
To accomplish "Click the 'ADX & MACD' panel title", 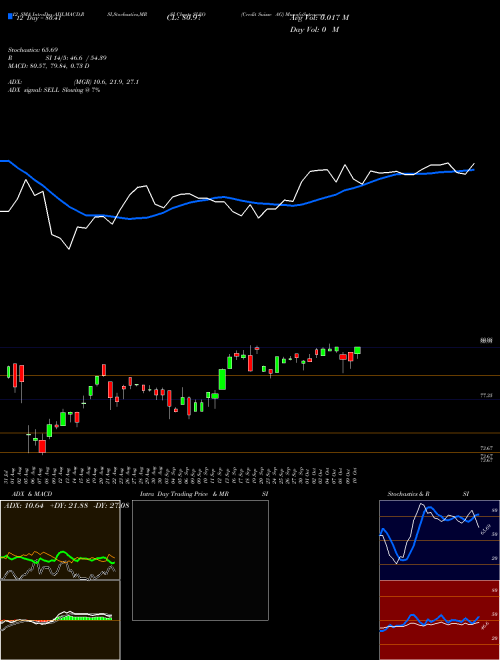I will pyautogui.click(x=32, y=494).
